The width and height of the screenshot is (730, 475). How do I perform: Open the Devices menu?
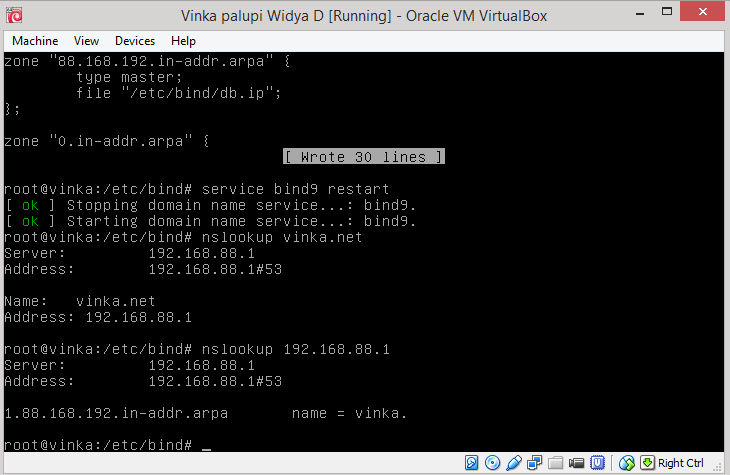tap(135, 41)
